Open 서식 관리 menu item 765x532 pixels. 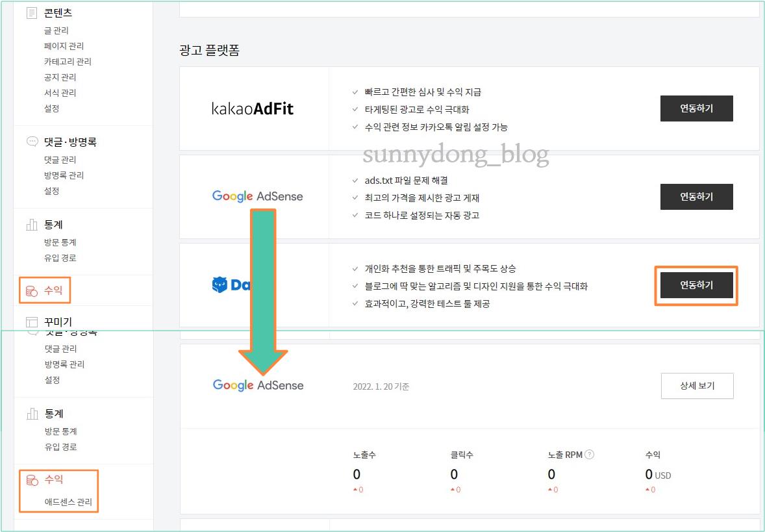click(60, 93)
